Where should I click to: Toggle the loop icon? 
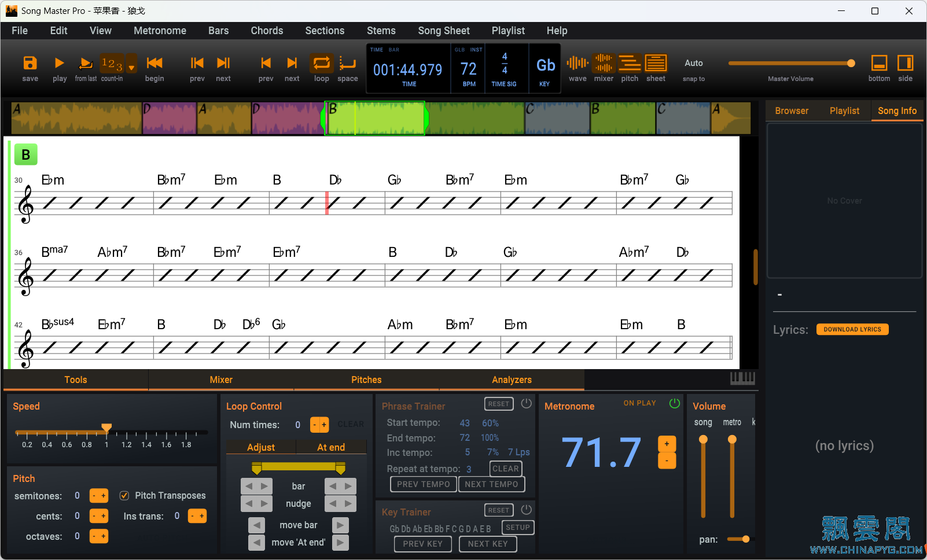321,62
